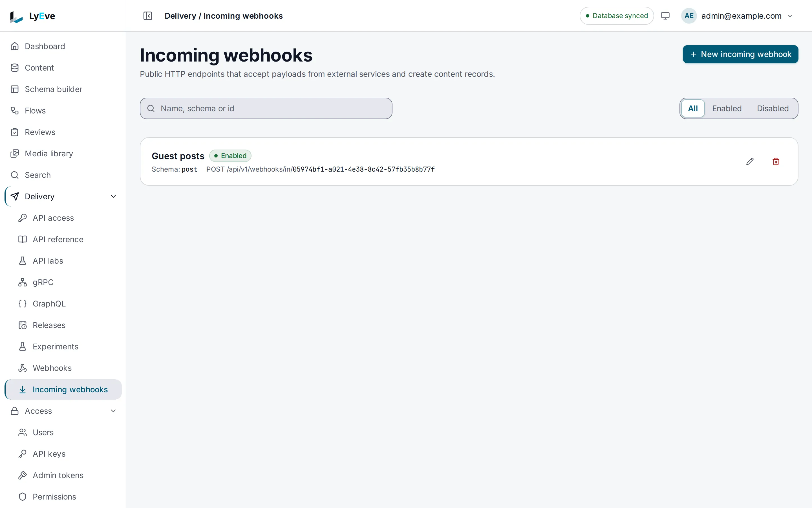Click the Media library images icon

click(15, 154)
